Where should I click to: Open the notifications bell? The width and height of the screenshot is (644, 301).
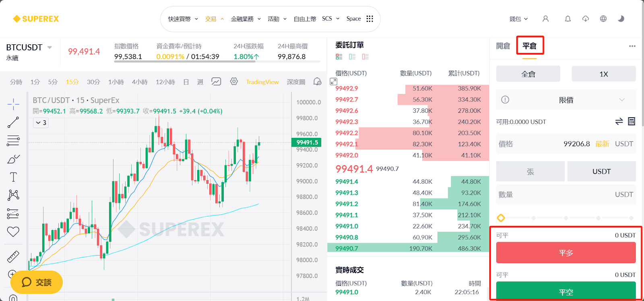568,19
